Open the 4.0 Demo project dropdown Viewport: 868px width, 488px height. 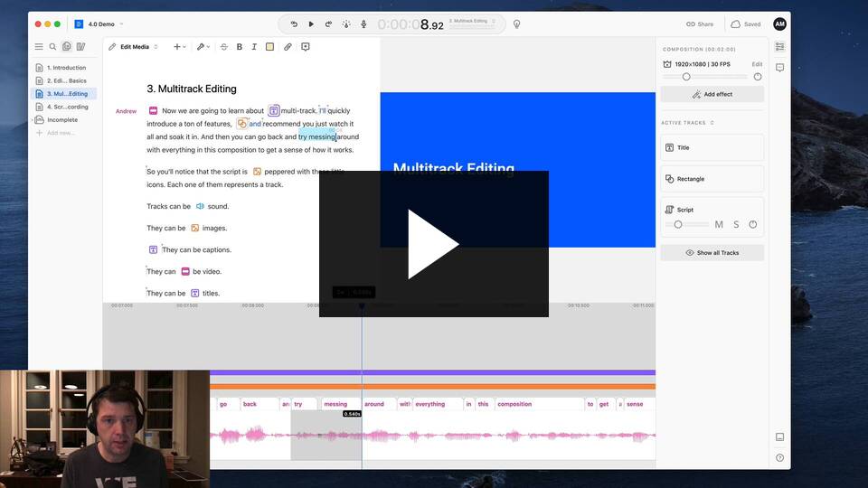click(105, 23)
